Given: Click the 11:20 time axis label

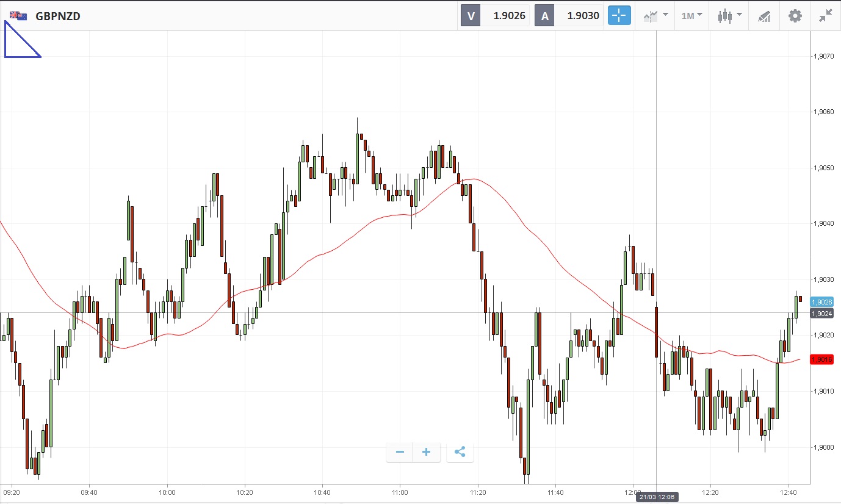Looking at the screenshot, I should 478,492.
